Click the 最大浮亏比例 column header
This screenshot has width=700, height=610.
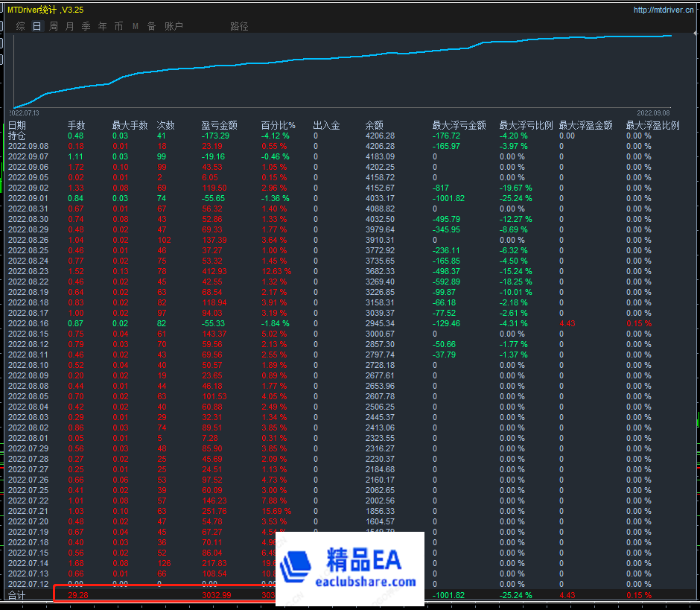[x=526, y=125]
